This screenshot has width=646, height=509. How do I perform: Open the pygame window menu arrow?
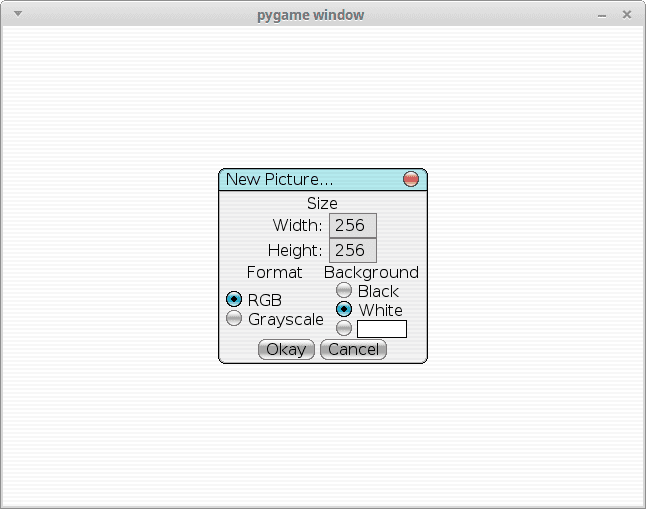18,14
